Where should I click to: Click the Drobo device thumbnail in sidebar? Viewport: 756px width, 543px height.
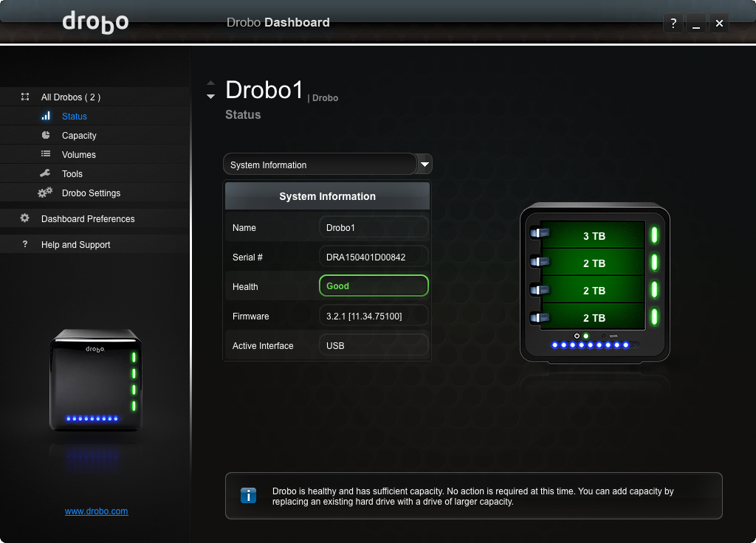tap(94, 384)
